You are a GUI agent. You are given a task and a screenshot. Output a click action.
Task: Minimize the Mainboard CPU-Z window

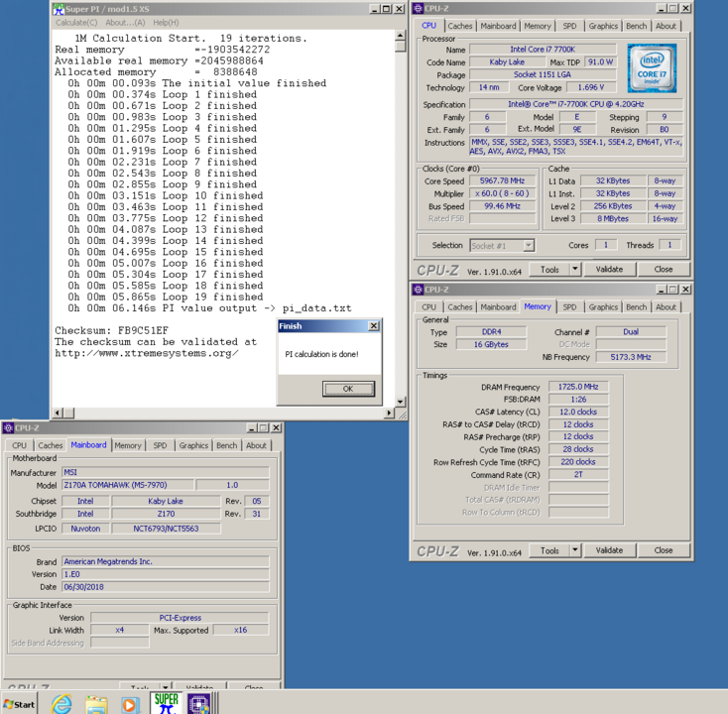tap(252, 427)
